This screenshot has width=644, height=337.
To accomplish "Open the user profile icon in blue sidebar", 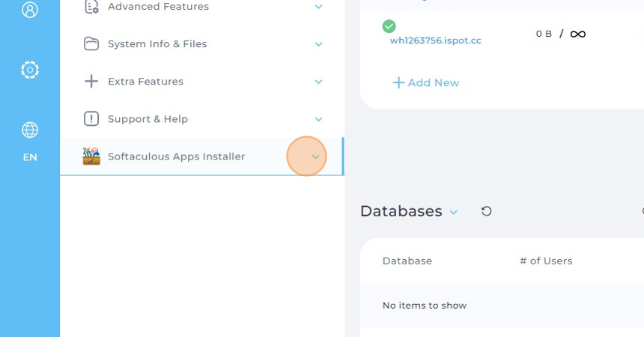I will (29, 9).
